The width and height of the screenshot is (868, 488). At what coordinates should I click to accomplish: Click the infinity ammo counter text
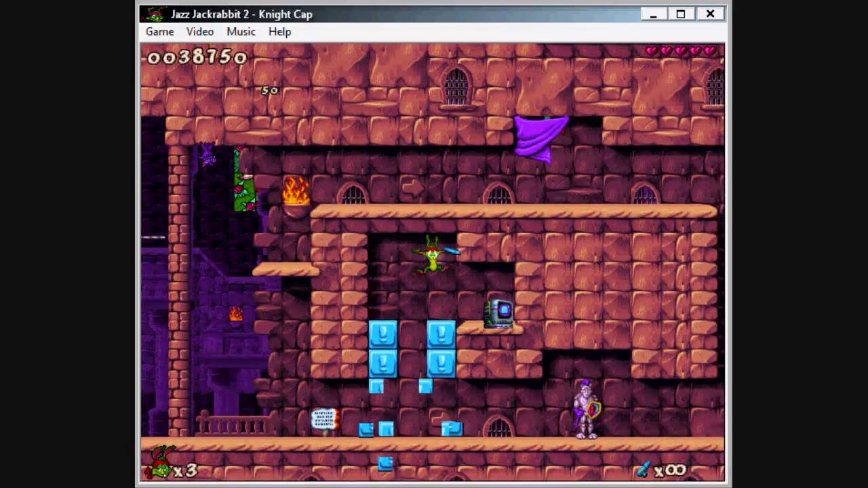670,470
